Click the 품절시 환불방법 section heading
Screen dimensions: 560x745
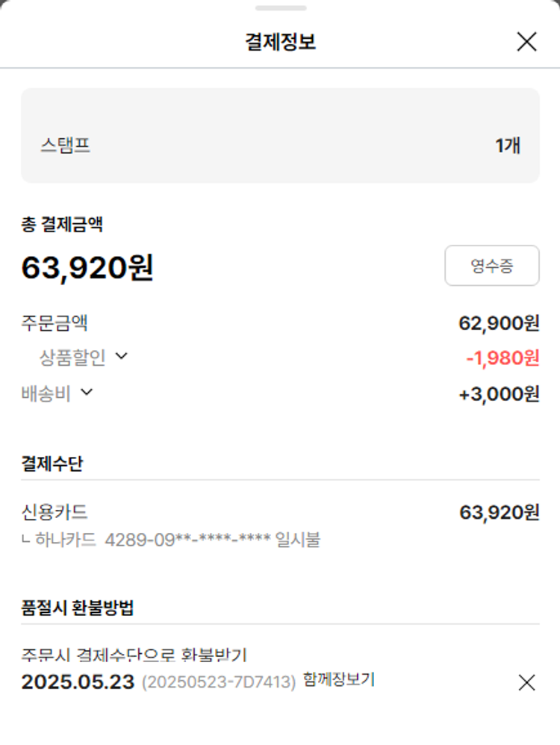[77, 608]
